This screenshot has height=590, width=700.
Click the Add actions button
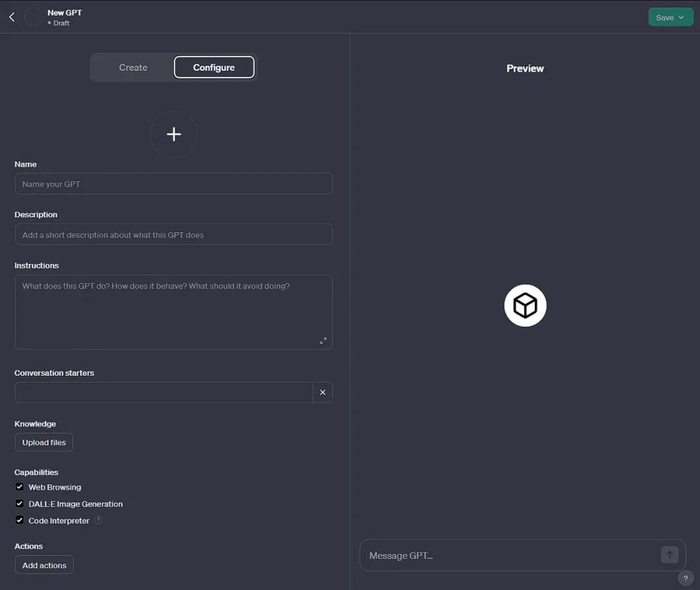click(44, 565)
